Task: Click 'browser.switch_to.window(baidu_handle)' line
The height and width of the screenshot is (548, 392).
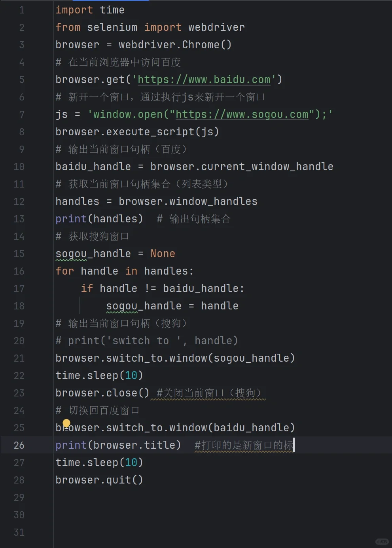Action: (x=175, y=428)
